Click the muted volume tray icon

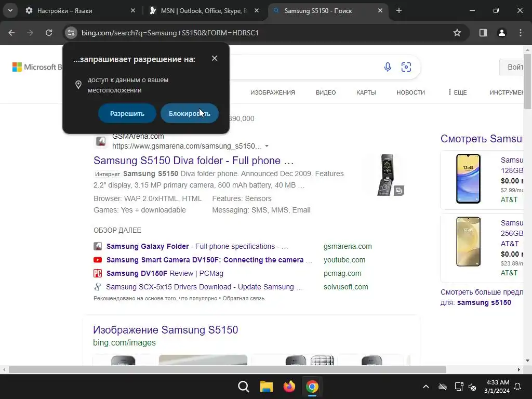coord(472,387)
